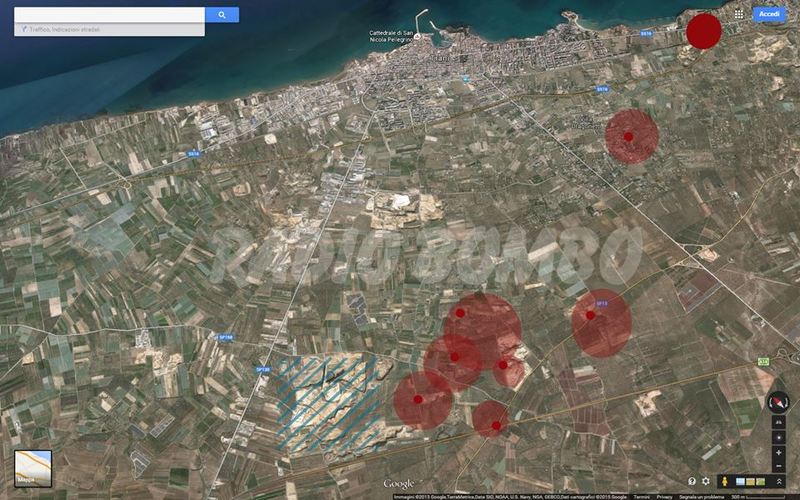Pick up the Street View pegman
The image size is (800, 500).
pos(722,481)
